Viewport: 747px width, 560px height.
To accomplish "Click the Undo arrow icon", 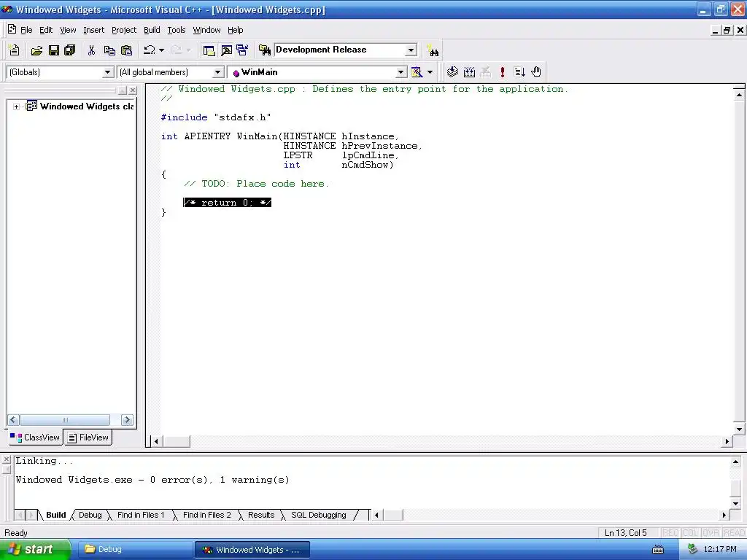I will (150, 50).
